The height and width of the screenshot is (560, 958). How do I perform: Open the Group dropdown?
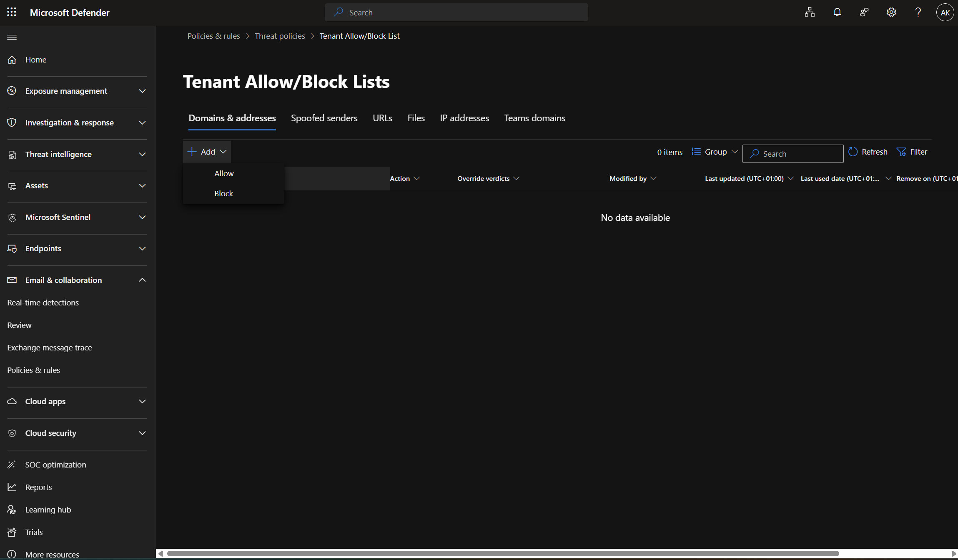point(715,152)
